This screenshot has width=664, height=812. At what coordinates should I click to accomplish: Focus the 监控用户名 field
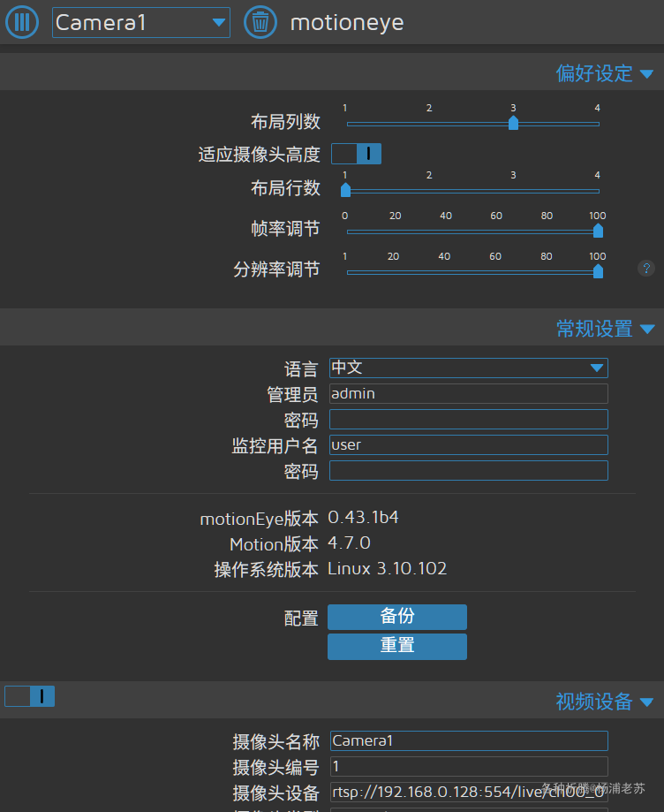[x=468, y=444]
